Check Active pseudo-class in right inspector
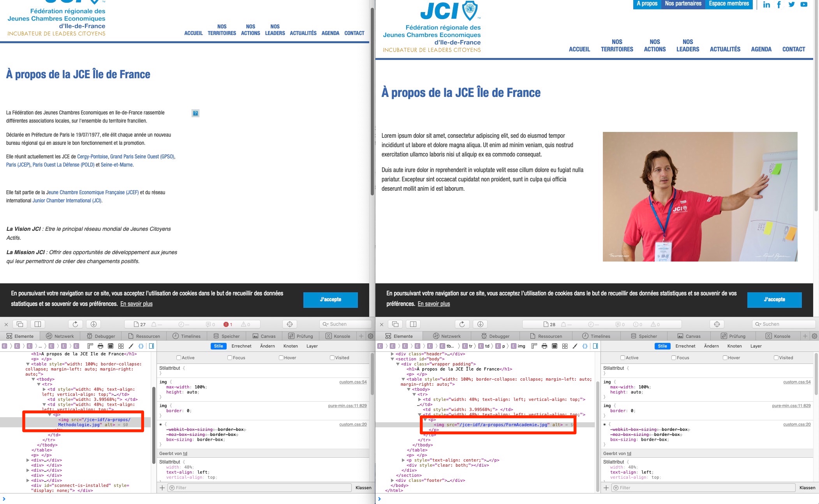This screenshot has width=819, height=504. click(x=623, y=358)
